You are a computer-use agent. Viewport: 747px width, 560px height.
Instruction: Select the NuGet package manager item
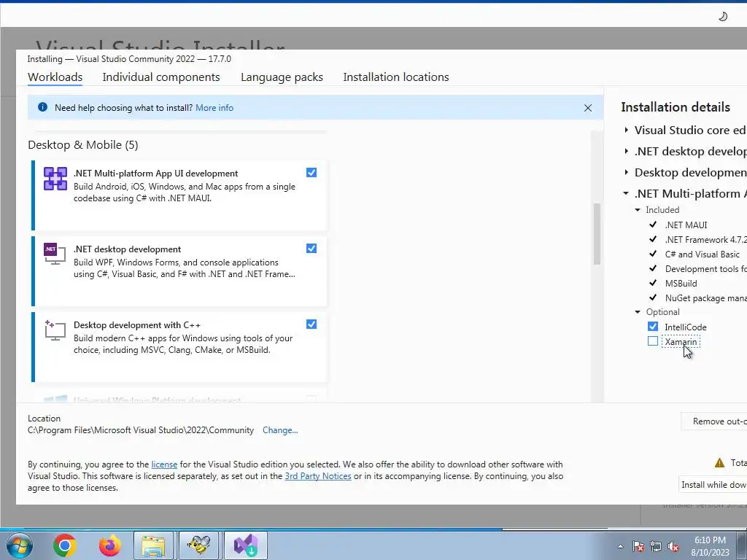[x=706, y=298]
